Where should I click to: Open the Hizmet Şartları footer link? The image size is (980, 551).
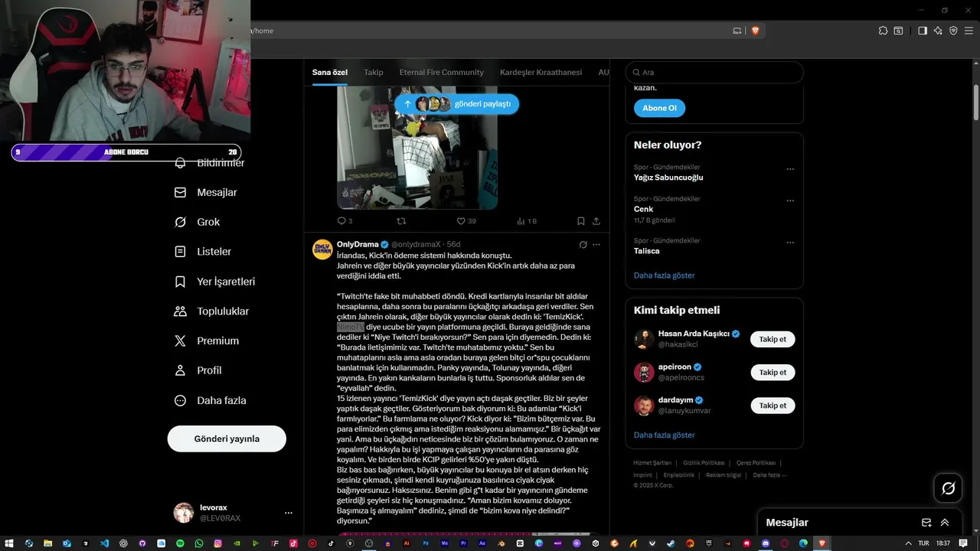(652, 463)
